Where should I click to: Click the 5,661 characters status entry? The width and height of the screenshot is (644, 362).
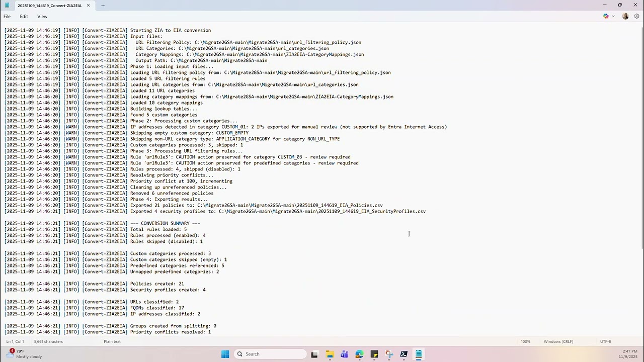point(48,341)
